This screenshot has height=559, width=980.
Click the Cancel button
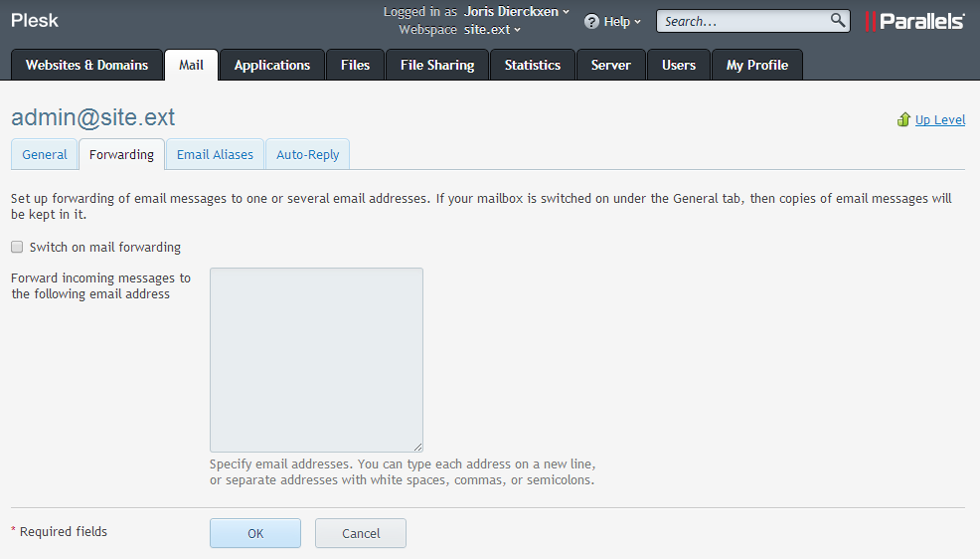pos(361,533)
